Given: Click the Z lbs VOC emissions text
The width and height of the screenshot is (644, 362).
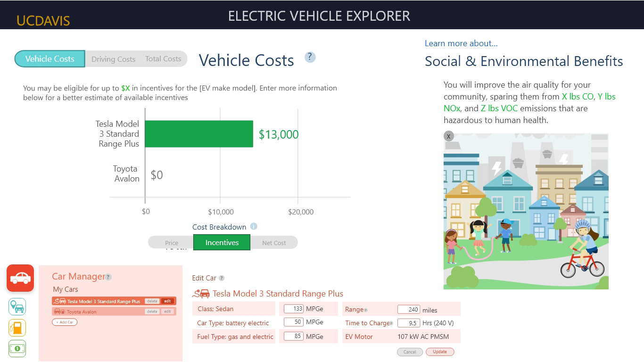Looking at the screenshot, I should (499, 108).
